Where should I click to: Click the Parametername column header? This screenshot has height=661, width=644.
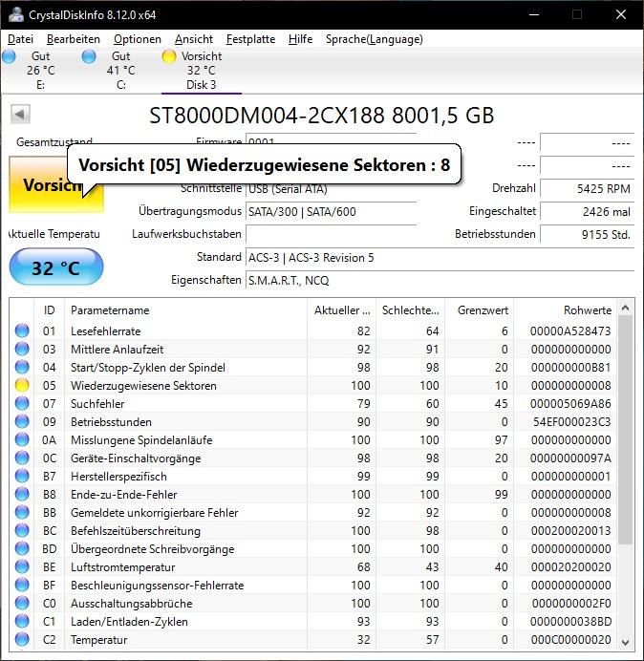coord(186,310)
